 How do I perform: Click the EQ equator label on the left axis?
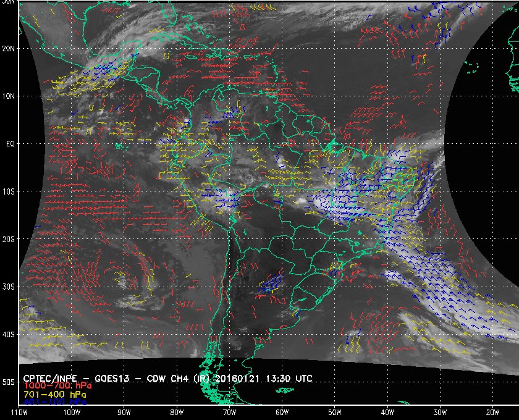click(11, 145)
